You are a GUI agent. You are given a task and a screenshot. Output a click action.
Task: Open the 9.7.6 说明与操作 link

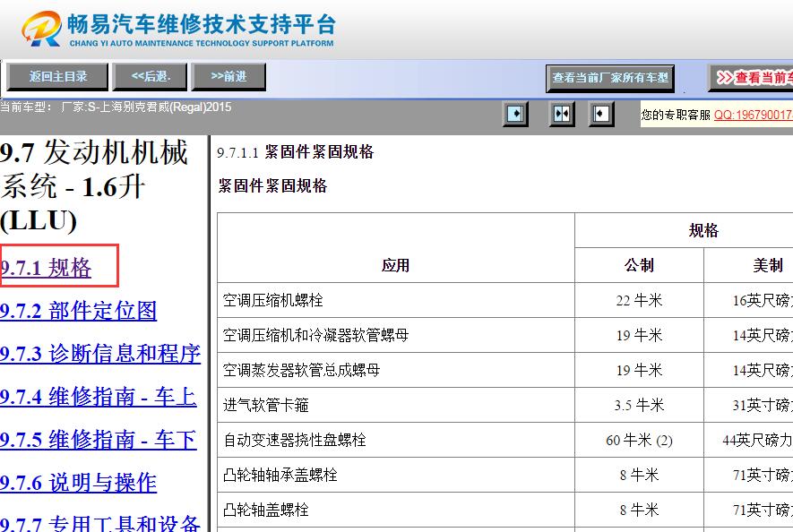(78, 483)
